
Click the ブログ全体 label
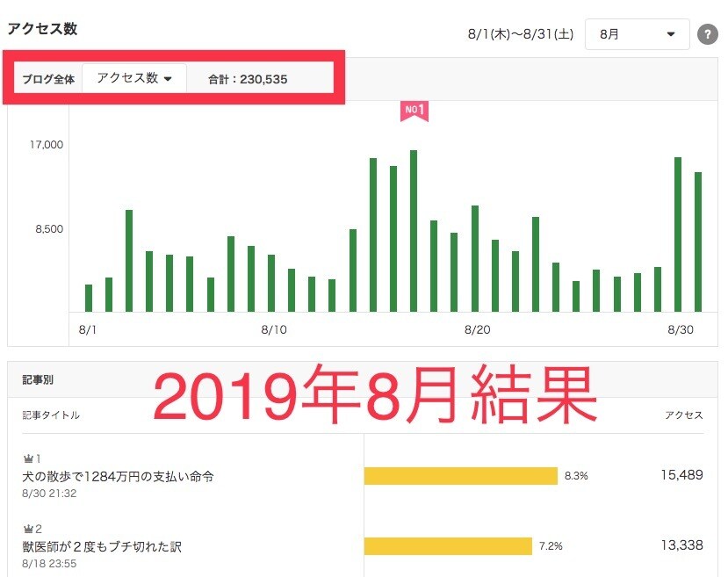(x=48, y=79)
